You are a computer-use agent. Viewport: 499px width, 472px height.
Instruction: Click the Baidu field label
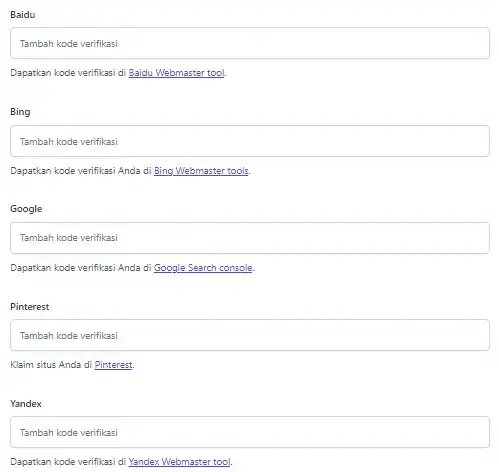23,15
